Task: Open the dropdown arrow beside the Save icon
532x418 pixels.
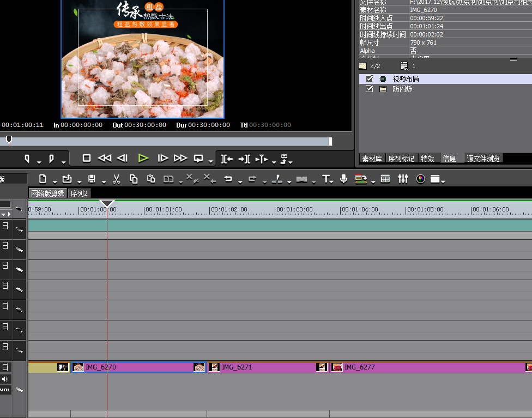Action: click(104, 182)
